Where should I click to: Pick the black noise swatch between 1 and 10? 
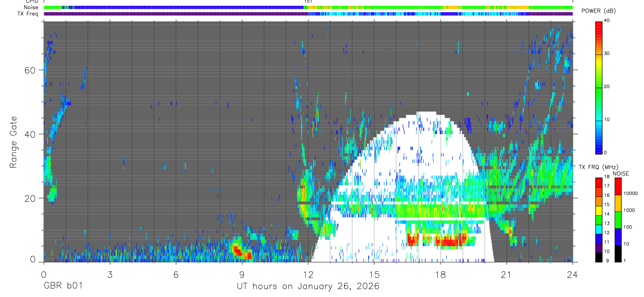tap(618, 254)
